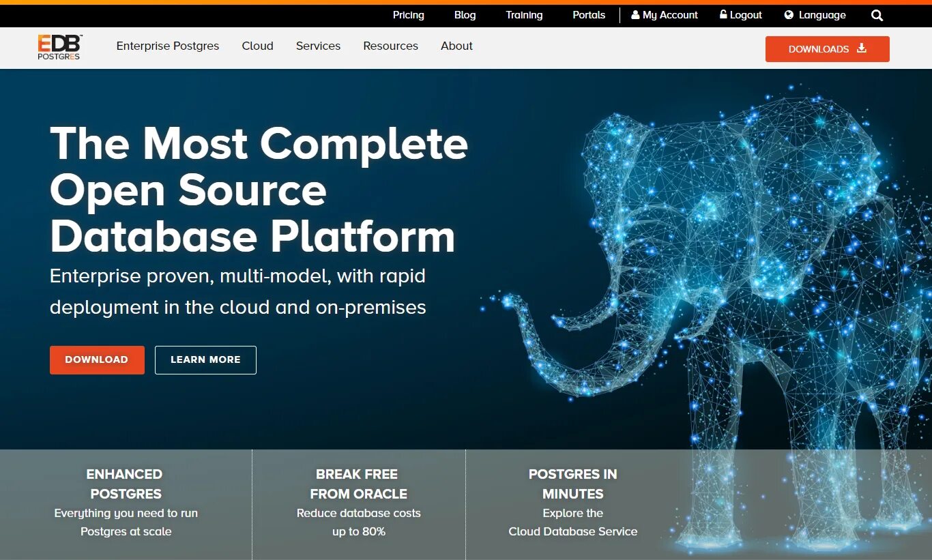Click 'Explore the Cloud Database Service' text
Viewport: 932px width, 560px height.
[572, 522]
